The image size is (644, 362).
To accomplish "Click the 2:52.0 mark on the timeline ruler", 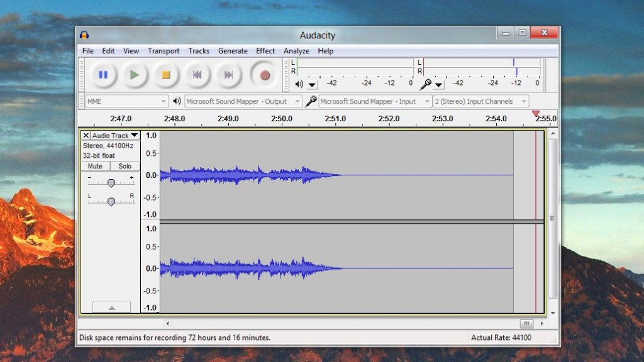I will point(389,118).
